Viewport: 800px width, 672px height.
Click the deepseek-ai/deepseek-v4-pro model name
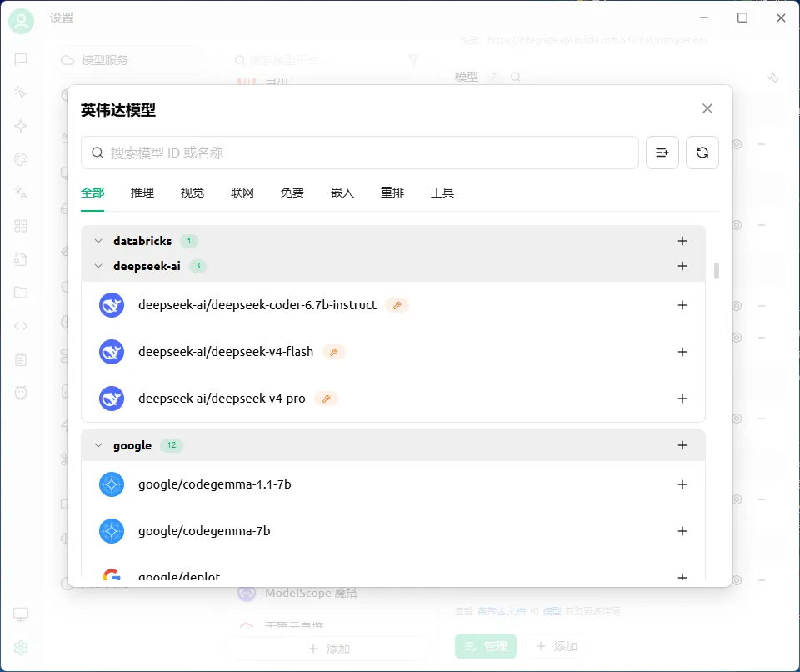222,399
